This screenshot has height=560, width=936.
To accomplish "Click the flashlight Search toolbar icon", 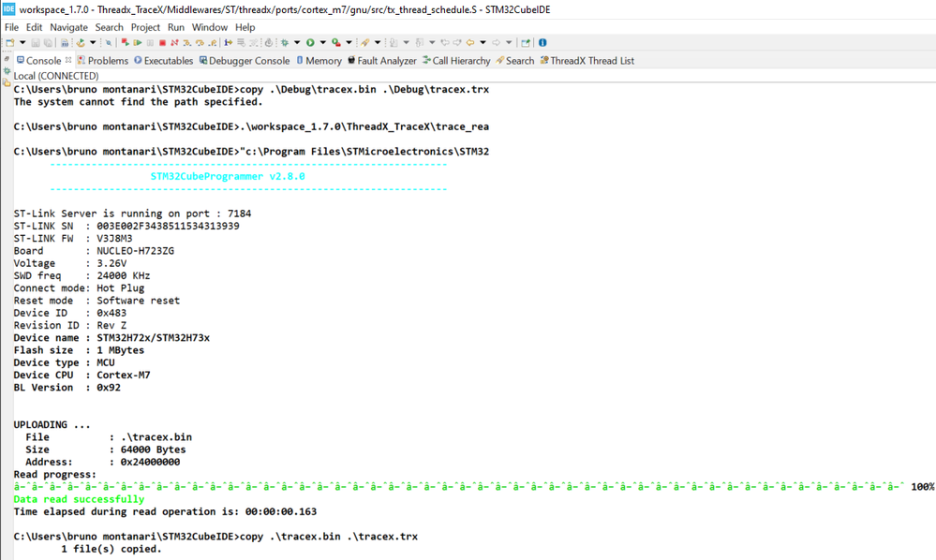I will click(364, 43).
